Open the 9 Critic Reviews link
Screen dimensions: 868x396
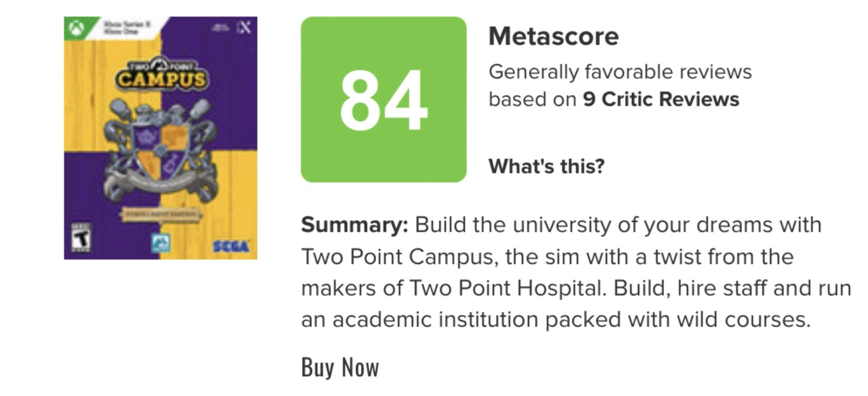coord(660,99)
